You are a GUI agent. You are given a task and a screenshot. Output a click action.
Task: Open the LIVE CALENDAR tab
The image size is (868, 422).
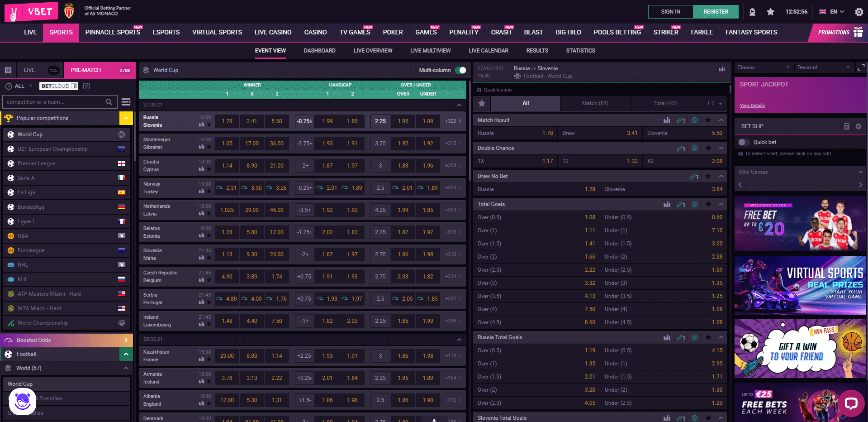(x=489, y=51)
